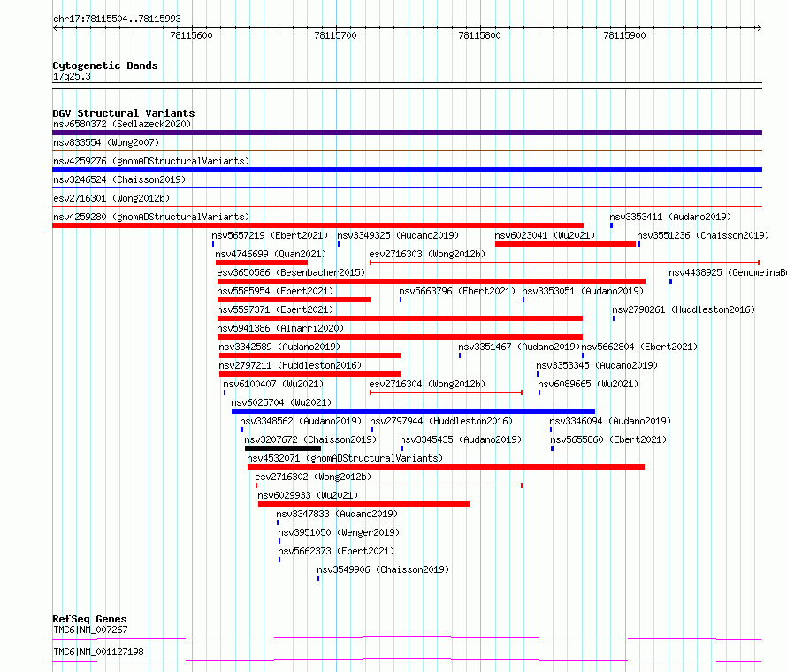Image resolution: width=787 pixels, height=672 pixels.
Task: Click nsv5662804 (Ebert2021) label
Action: click(639, 347)
